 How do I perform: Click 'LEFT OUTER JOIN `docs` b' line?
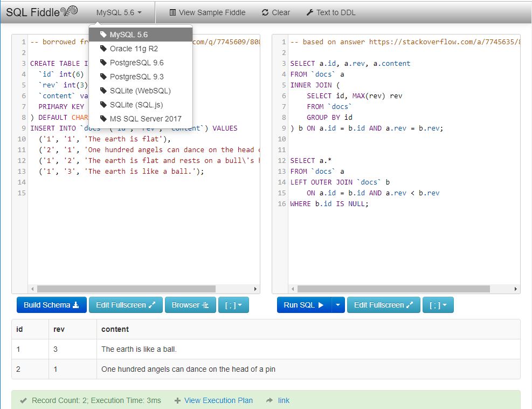[340, 182]
